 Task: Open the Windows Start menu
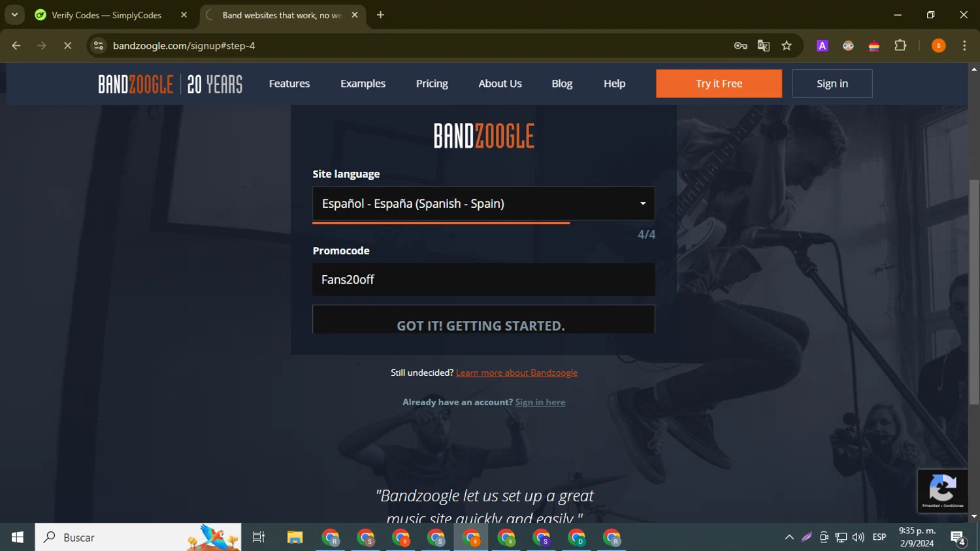coord(18,537)
